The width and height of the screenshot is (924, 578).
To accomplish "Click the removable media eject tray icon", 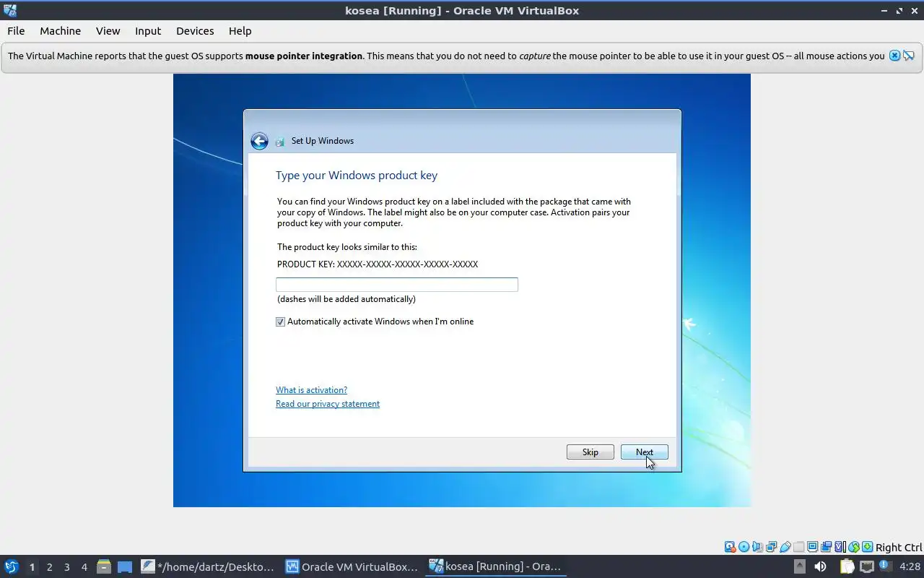I will (800, 566).
